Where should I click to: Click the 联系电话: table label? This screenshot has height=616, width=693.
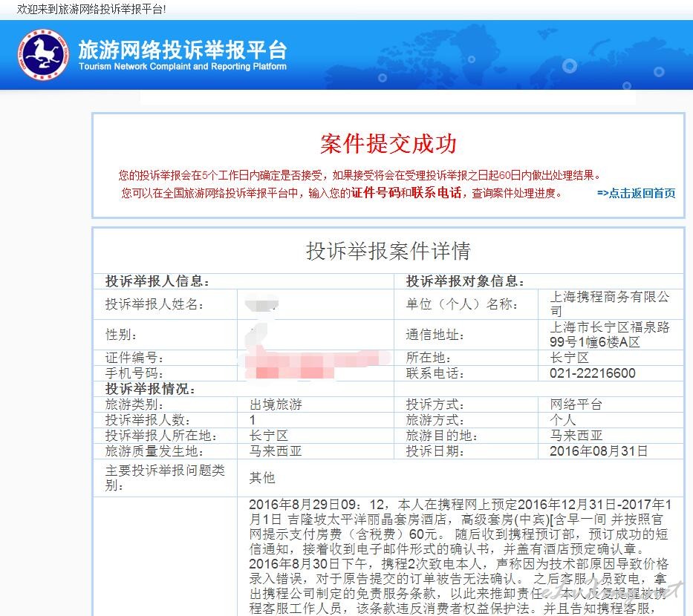[x=435, y=373]
